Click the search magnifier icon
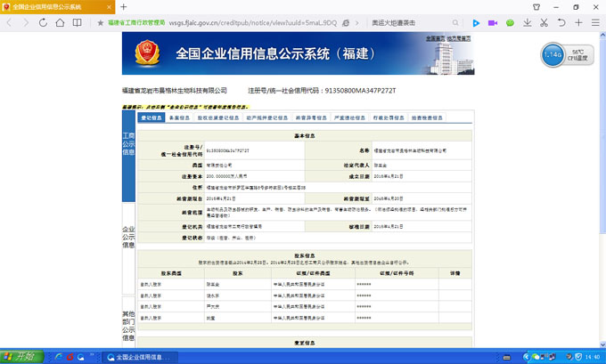The height and width of the screenshot is (364, 606). (x=455, y=23)
